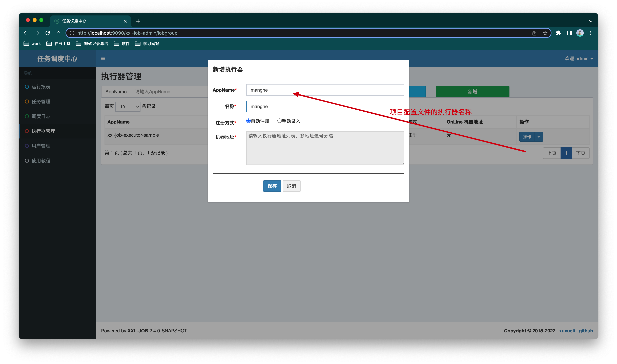Click the bookmark star in address bar

click(x=545, y=33)
